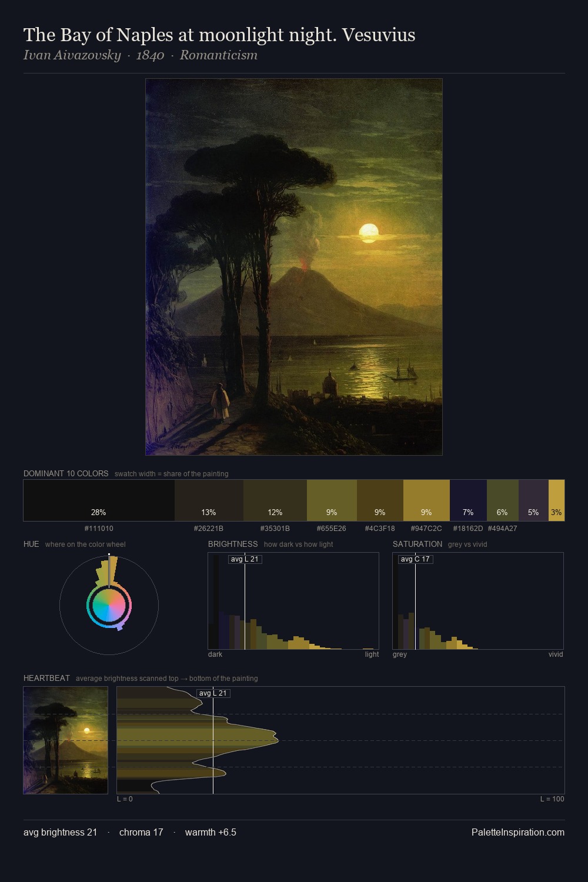Click the hue color wheel
The width and height of the screenshot is (588, 882).
click(109, 604)
